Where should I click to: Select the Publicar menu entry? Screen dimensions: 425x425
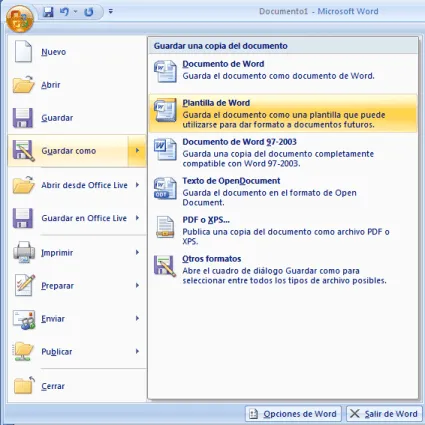[x=77, y=351]
